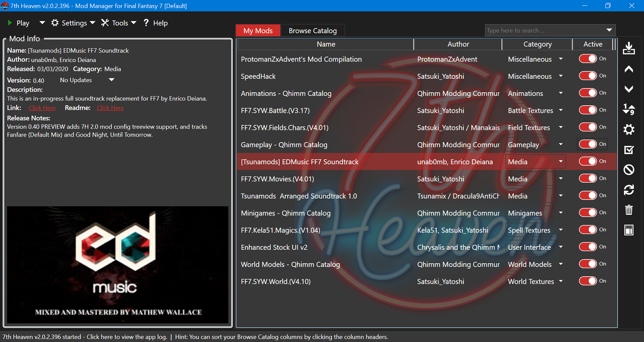Disable Enhanced Stock UI v2 toggle
This screenshot has width=644, height=342.
(x=588, y=247)
